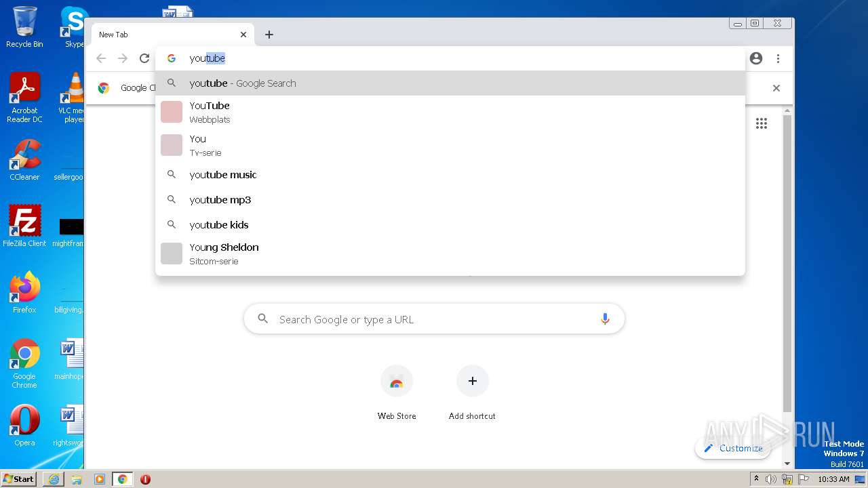Click the Windows Start button
Screen dimensions: 868x488
(19, 479)
